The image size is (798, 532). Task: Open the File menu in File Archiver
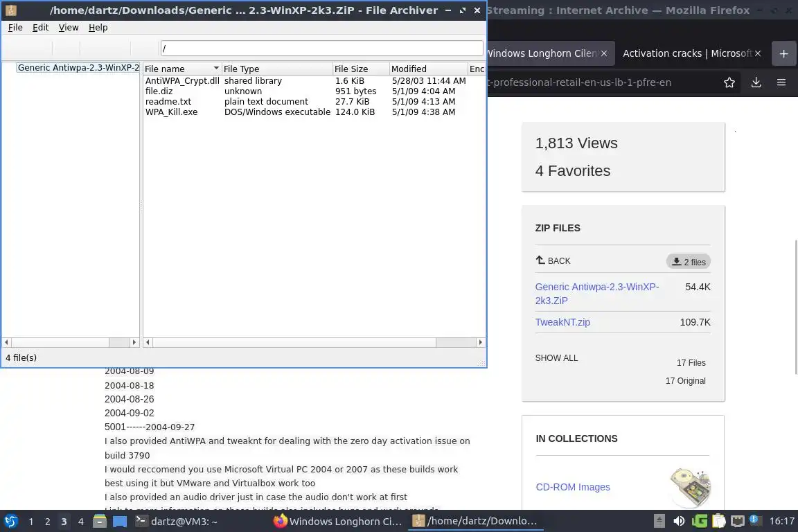pyautogui.click(x=15, y=28)
